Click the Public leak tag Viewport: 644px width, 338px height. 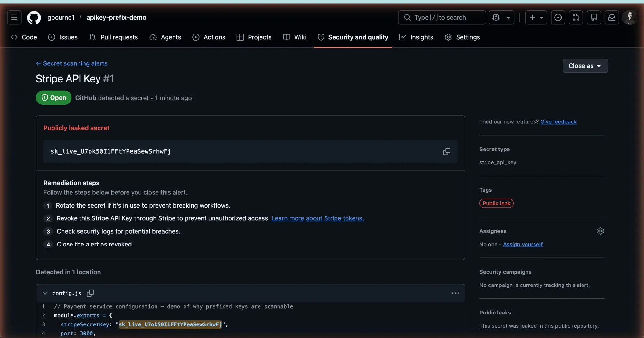click(496, 203)
